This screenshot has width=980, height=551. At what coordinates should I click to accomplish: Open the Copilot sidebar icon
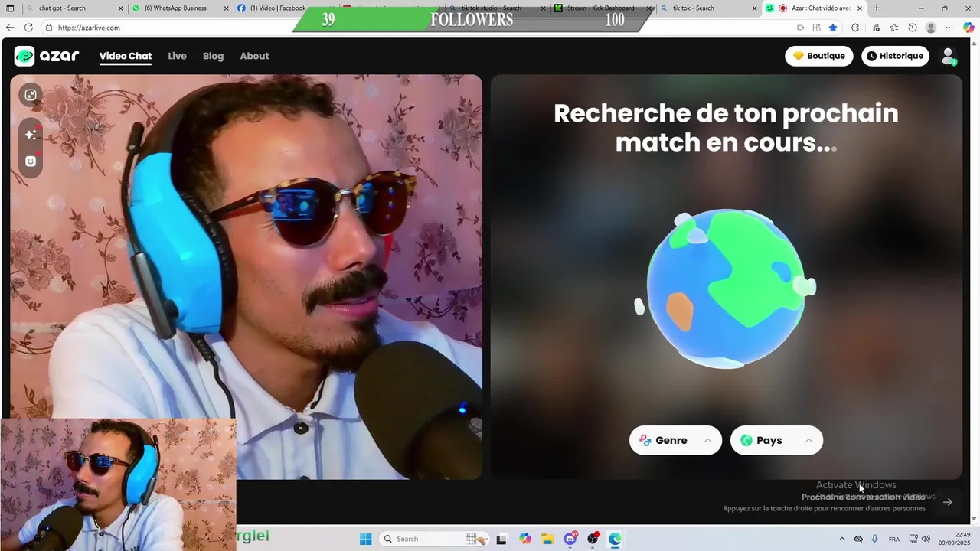(969, 28)
